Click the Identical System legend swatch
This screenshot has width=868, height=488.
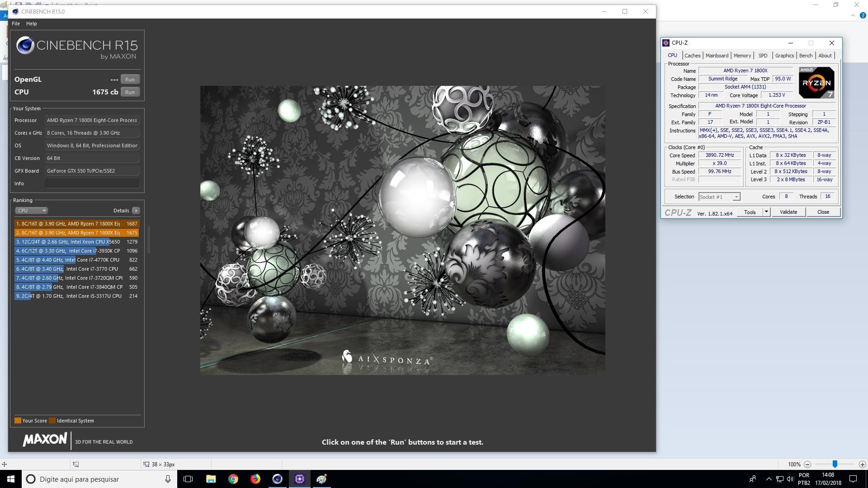52,421
